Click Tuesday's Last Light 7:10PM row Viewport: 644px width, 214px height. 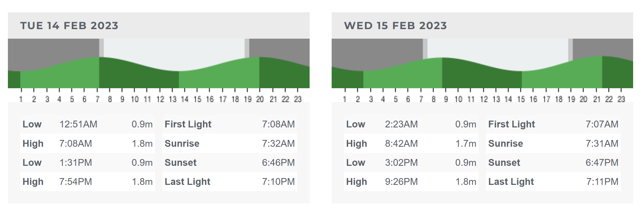tap(230, 182)
